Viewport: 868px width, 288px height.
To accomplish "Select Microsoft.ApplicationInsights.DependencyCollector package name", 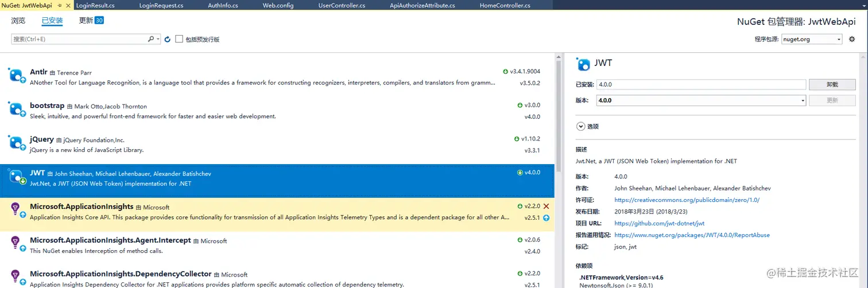I will point(121,274).
